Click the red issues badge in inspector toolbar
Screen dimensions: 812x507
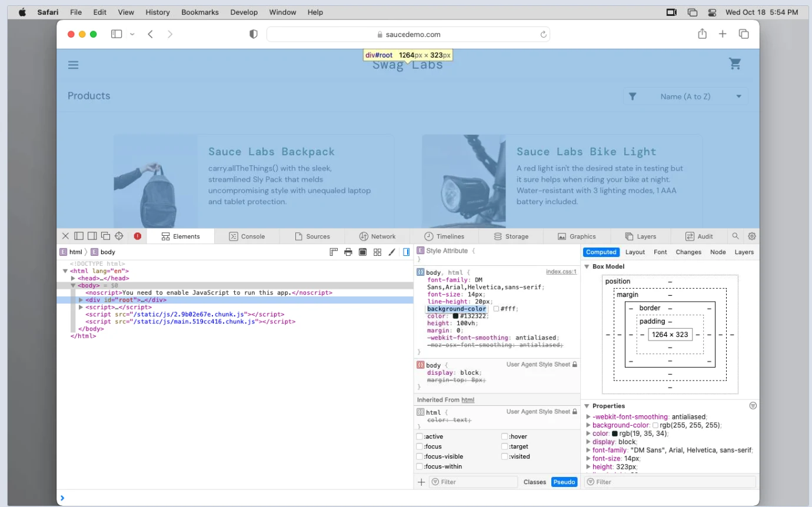point(137,235)
